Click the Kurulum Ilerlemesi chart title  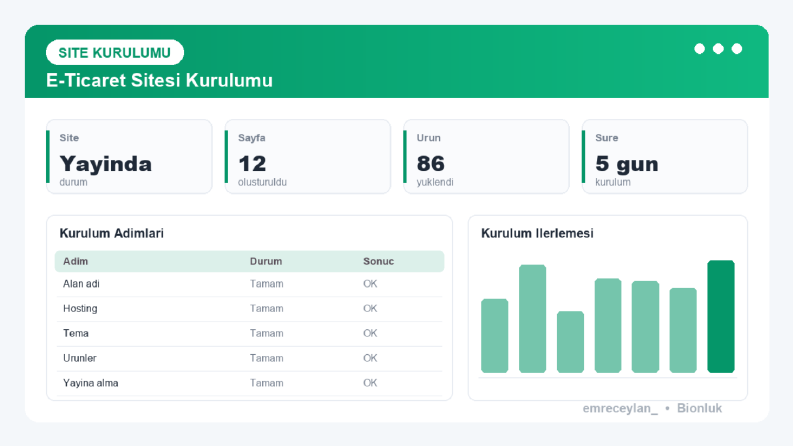[x=537, y=233]
